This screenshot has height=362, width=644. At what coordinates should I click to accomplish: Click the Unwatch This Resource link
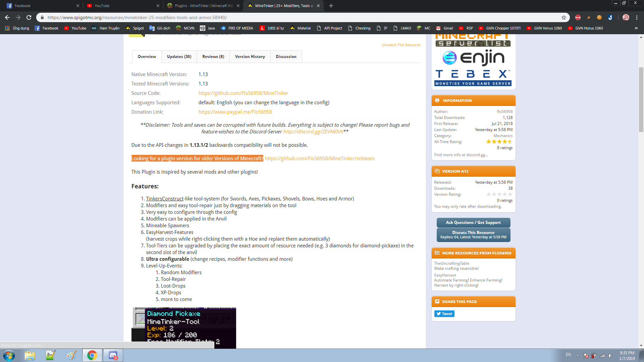[x=401, y=45]
